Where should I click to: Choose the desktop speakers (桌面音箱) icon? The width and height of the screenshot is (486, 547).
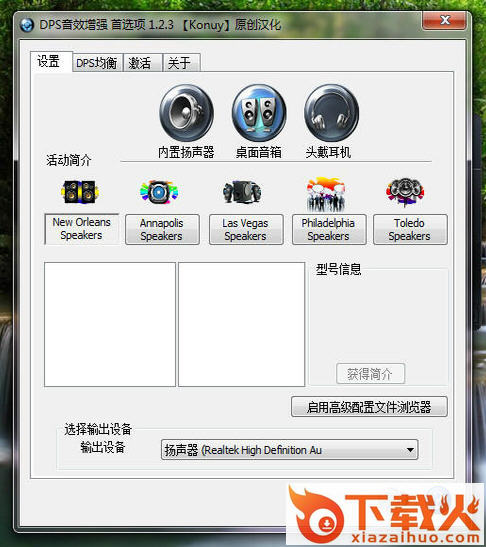(x=259, y=113)
